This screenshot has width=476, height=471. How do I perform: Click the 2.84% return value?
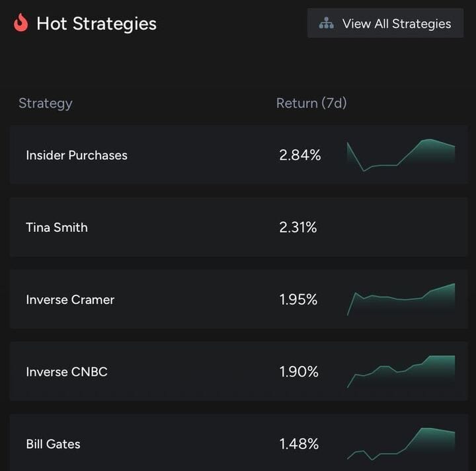pyautogui.click(x=300, y=155)
